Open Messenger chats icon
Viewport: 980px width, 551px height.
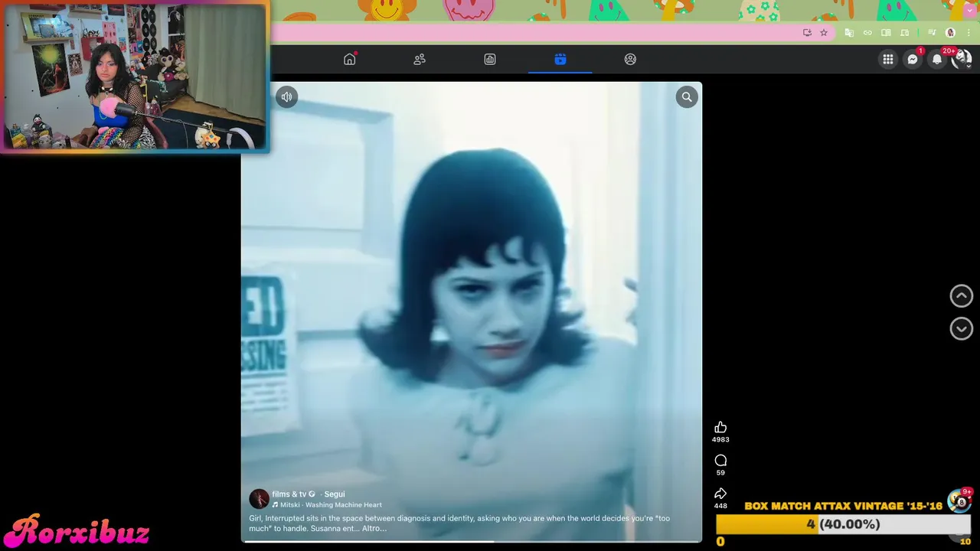click(913, 59)
